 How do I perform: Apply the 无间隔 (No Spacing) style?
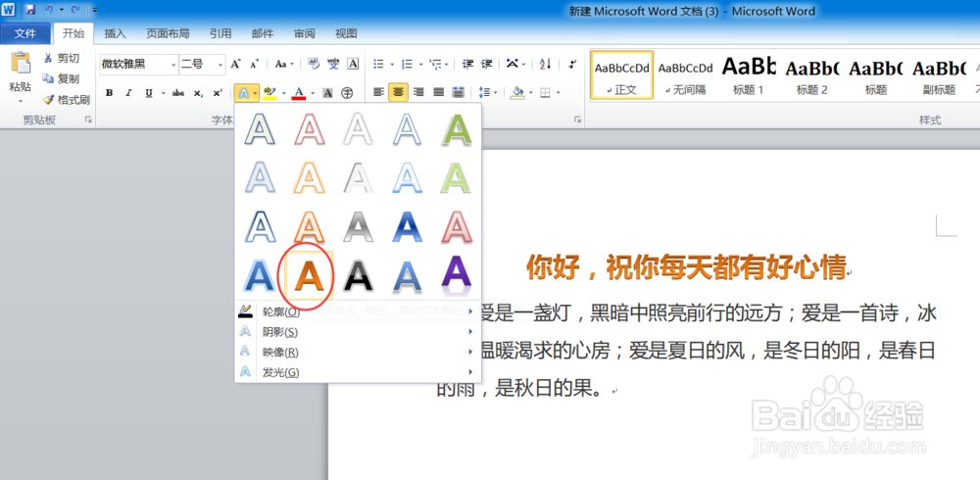(x=685, y=75)
